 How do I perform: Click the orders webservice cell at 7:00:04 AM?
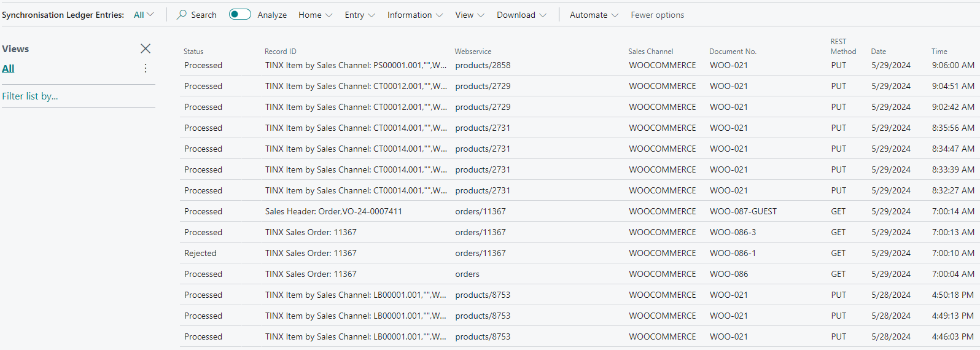coord(467,274)
